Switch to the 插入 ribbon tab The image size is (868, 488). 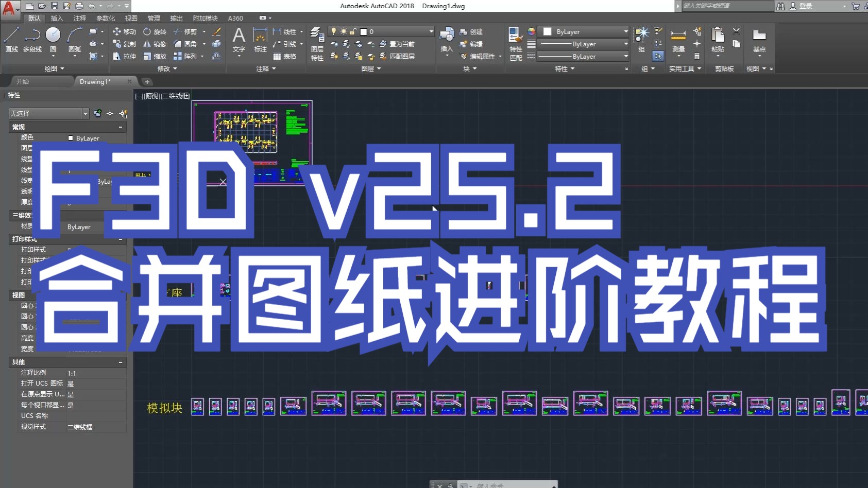pyautogui.click(x=57, y=18)
